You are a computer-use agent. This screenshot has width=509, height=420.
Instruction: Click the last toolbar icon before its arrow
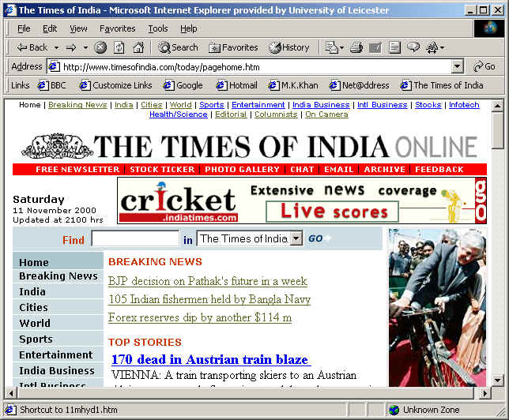(x=432, y=47)
